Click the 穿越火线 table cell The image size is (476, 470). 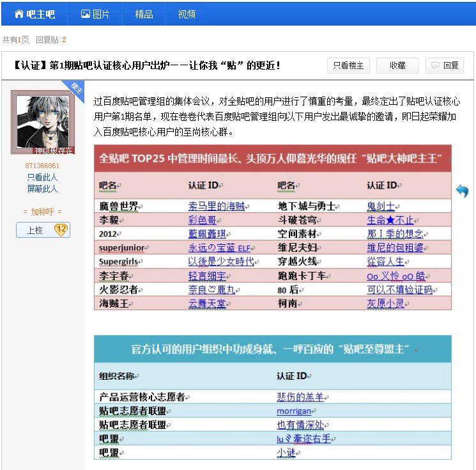click(x=297, y=262)
